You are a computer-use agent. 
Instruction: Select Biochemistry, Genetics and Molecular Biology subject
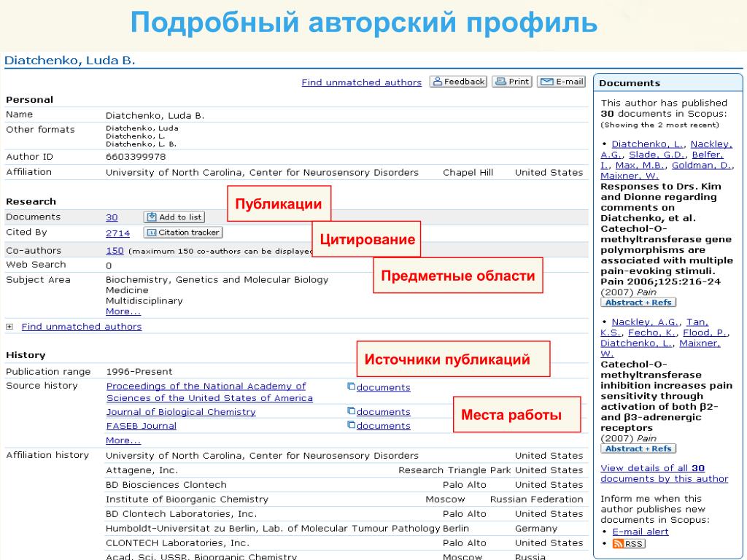(217, 280)
